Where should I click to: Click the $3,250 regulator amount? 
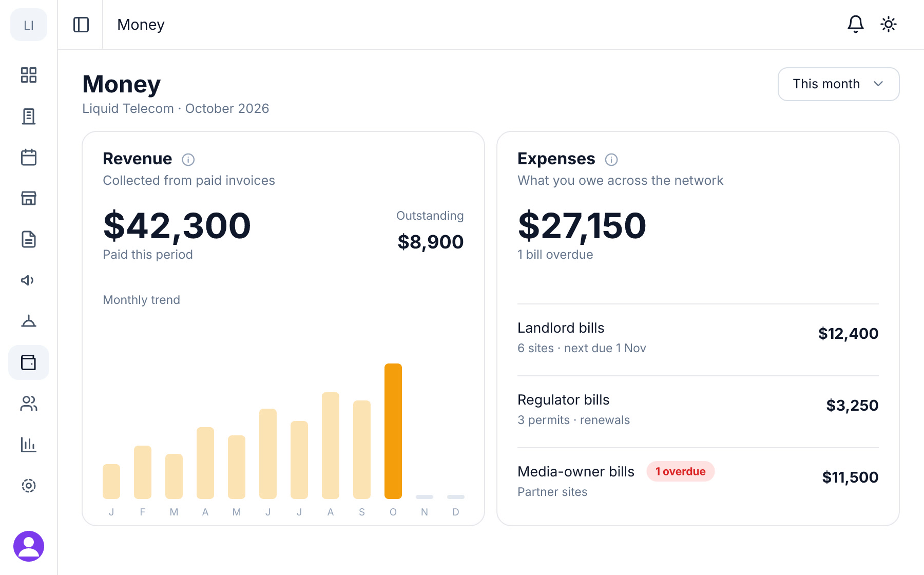853,406
